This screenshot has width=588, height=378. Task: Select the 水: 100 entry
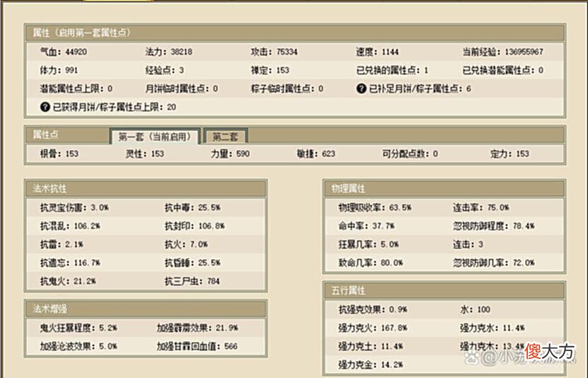[475, 309]
